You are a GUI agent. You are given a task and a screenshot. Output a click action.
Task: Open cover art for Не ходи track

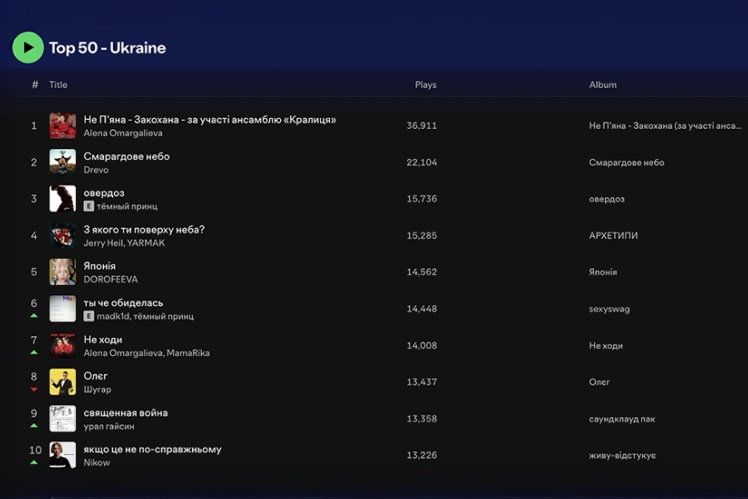(x=62, y=345)
